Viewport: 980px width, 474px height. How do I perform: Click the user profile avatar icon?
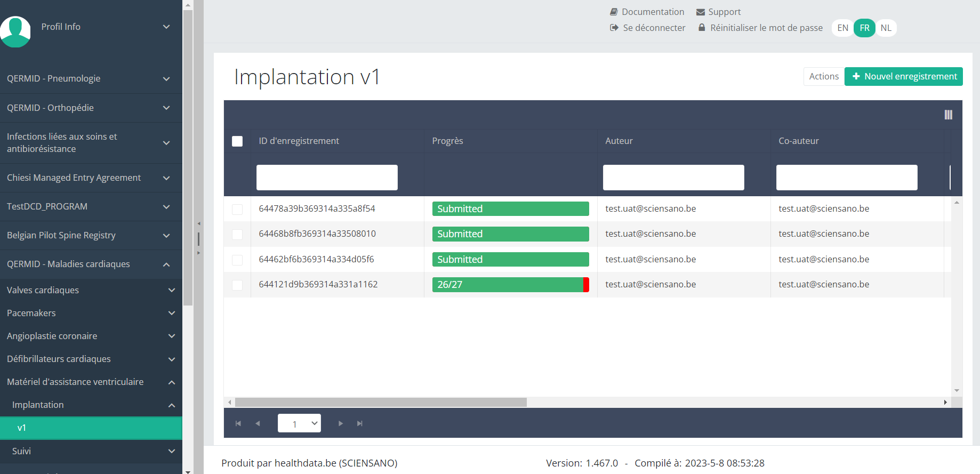pos(15,31)
